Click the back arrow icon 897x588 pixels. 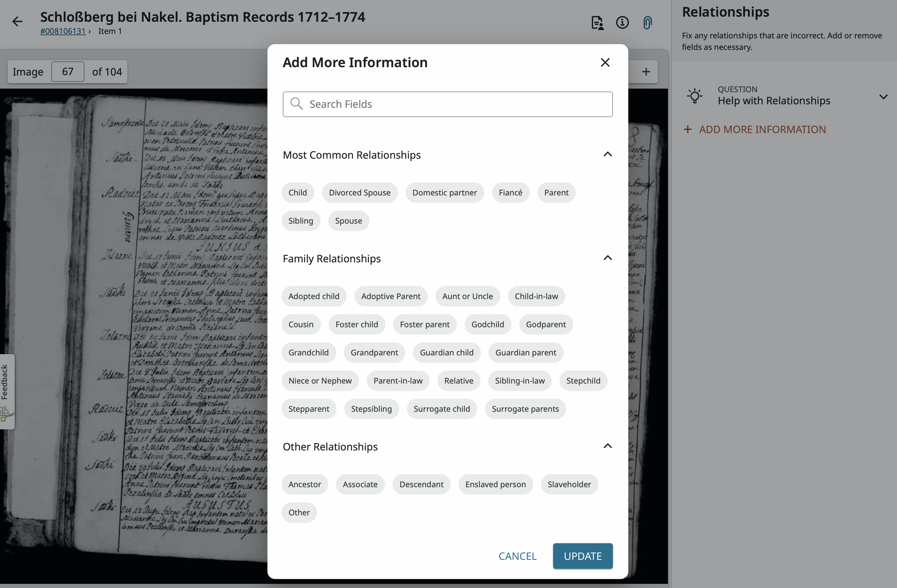(17, 22)
